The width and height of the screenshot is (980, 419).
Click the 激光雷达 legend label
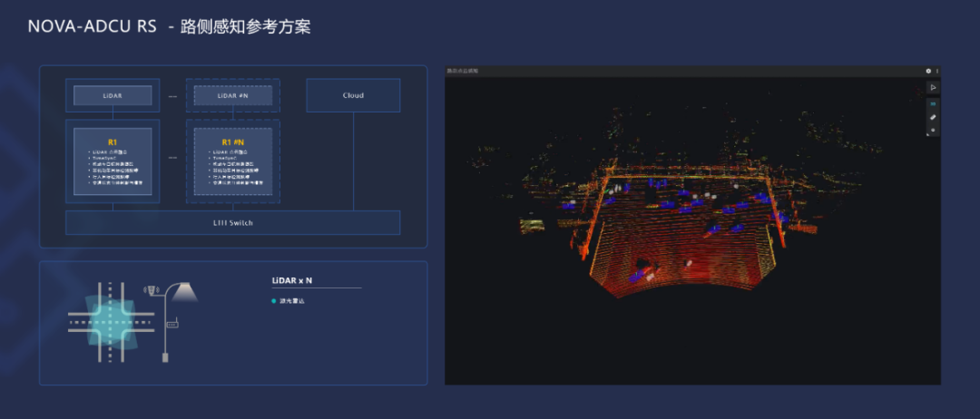[x=292, y=301]
